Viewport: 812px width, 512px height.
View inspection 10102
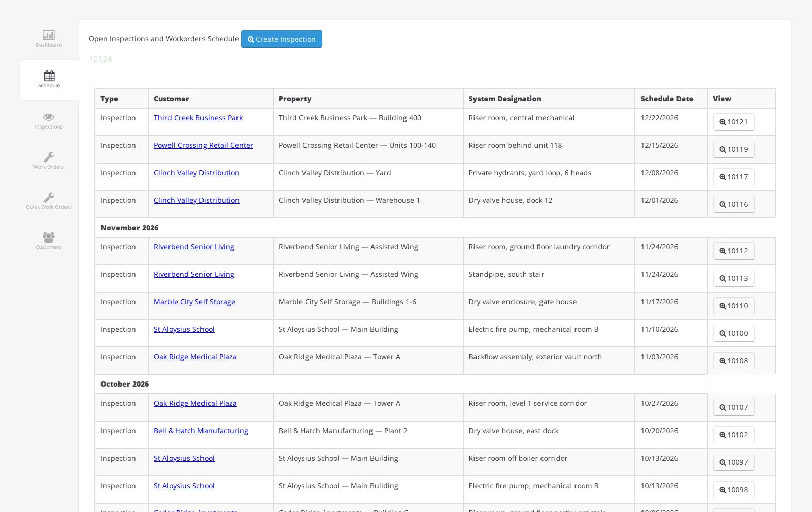click(x=733, y=435)
